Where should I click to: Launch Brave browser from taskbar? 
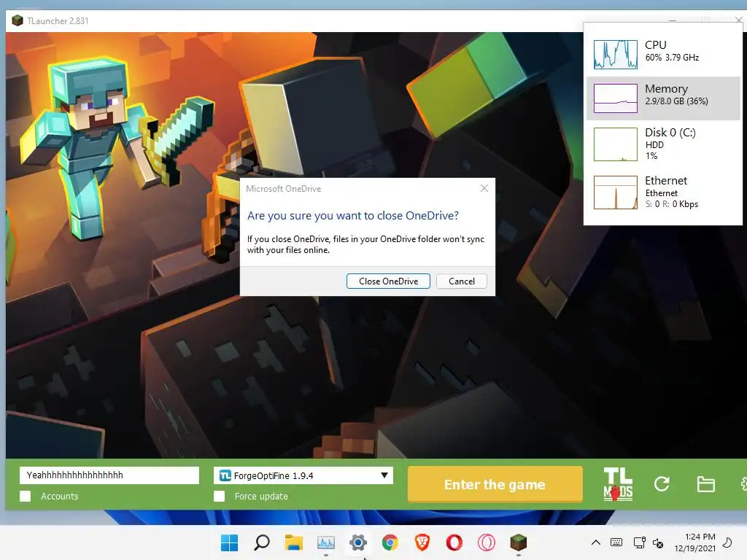[x=422, y=542]
